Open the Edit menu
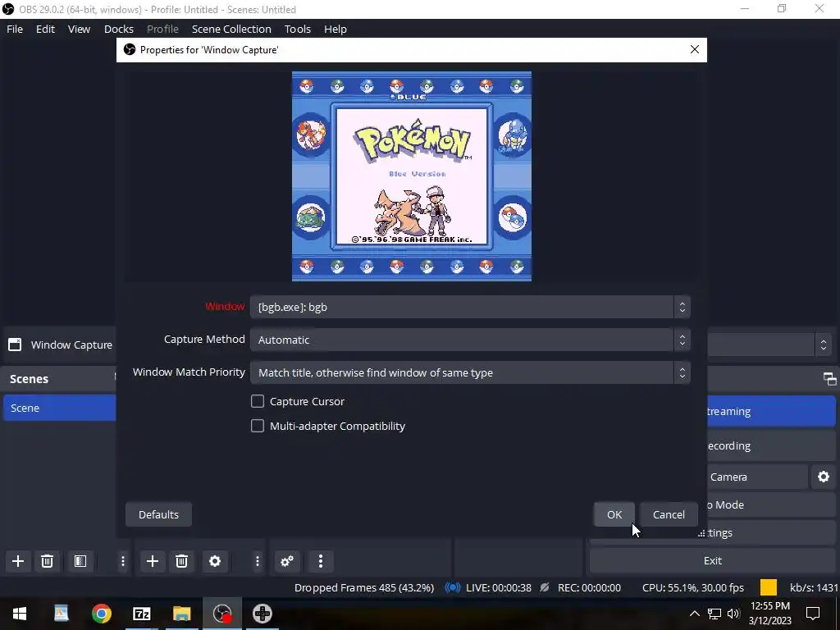Screen dimensions: 840x630 [46, 29]
